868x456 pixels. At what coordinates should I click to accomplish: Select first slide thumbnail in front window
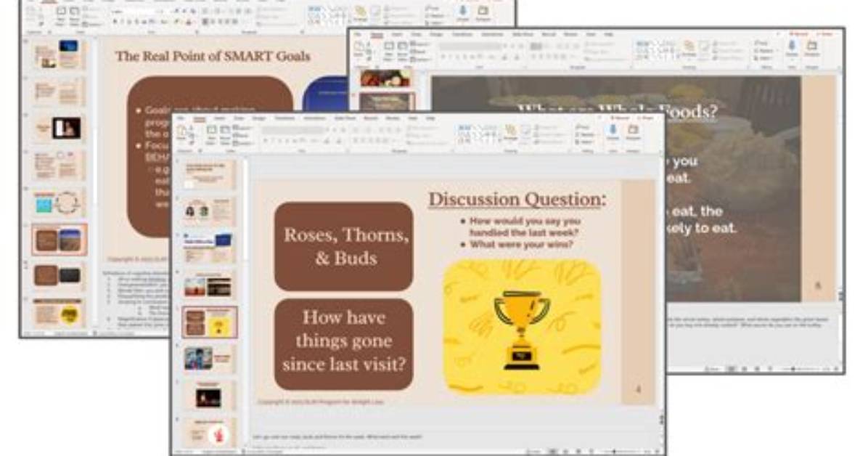tap(209, 175)
